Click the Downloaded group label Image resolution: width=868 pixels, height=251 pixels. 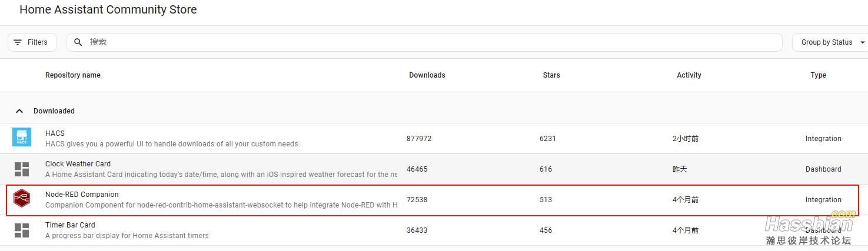[54, 111]
